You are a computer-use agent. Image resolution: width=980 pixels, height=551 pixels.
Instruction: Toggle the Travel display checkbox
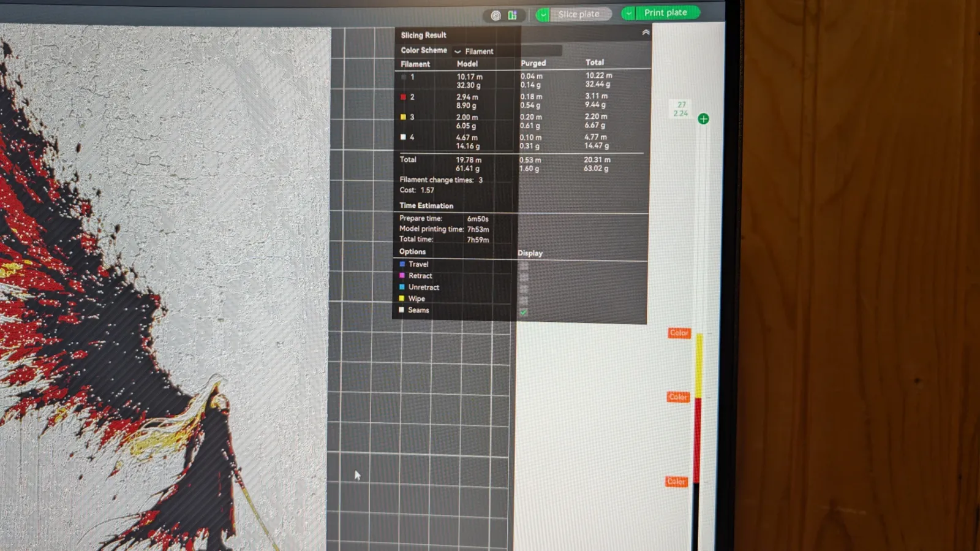pyautogui.click(x=524, y=265)
